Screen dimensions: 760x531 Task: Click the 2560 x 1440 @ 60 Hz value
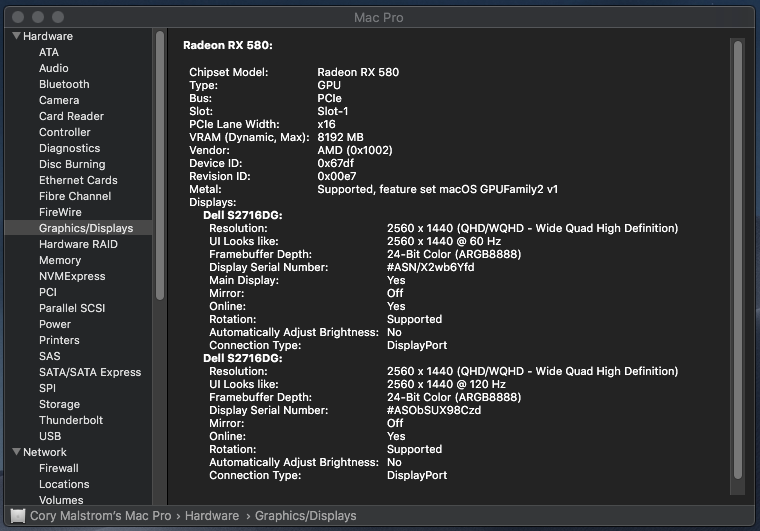443,241
